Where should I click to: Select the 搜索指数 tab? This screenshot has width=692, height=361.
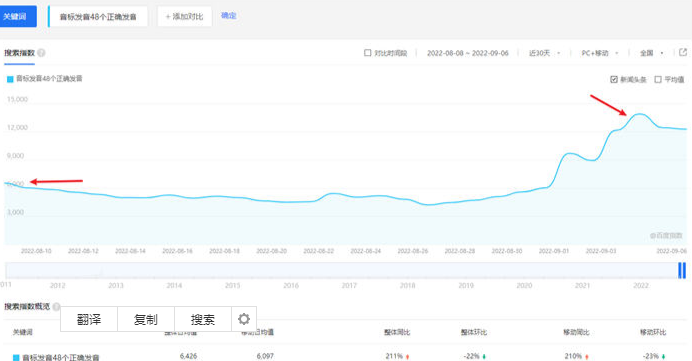coord(19,53)
